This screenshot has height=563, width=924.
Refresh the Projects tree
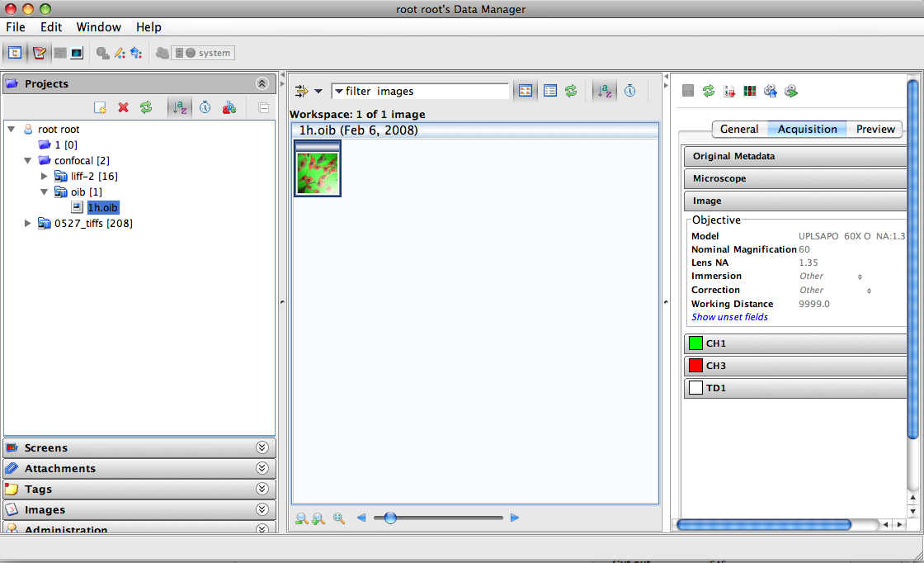coord(146,107)
